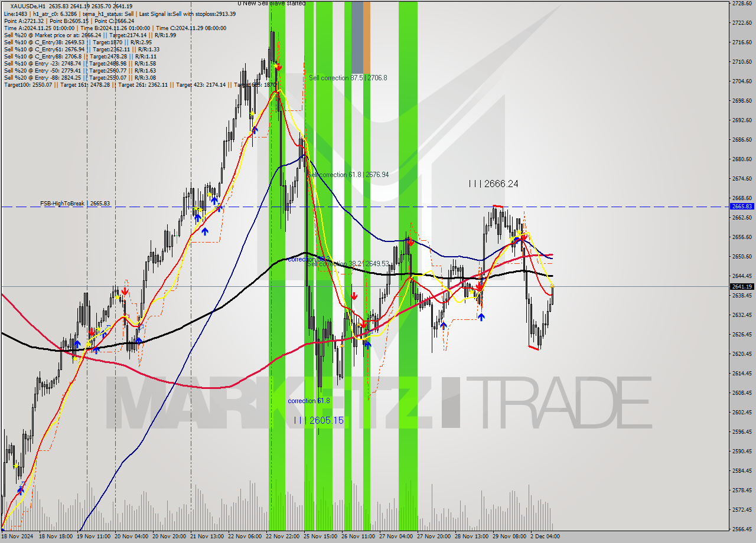756x543 pixels.
Task: Select the 'Sell %20 @ Entry -50: 2779.41' row
Action: [x=80, y=70]
